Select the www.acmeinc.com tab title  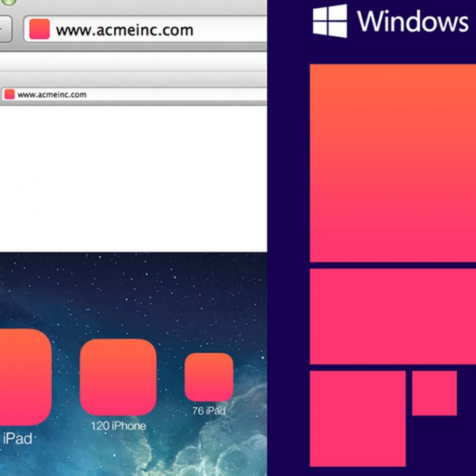pos(52,95)
